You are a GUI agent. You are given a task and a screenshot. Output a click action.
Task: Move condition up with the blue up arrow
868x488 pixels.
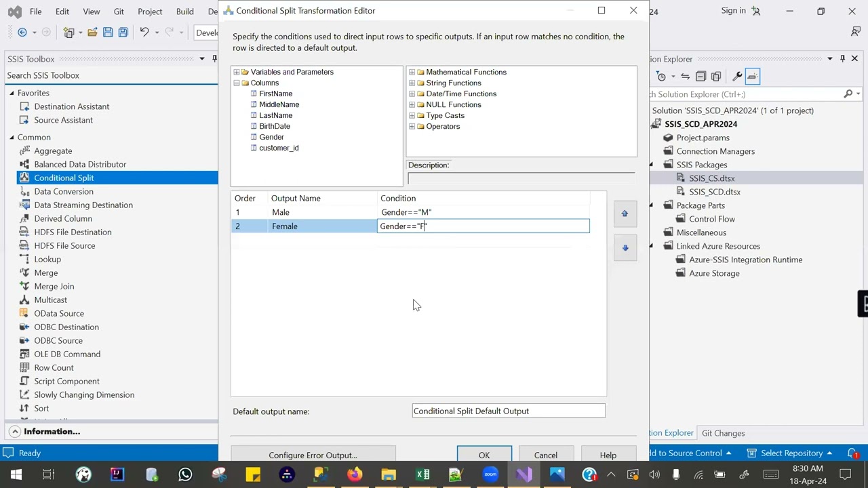(625, 213)
